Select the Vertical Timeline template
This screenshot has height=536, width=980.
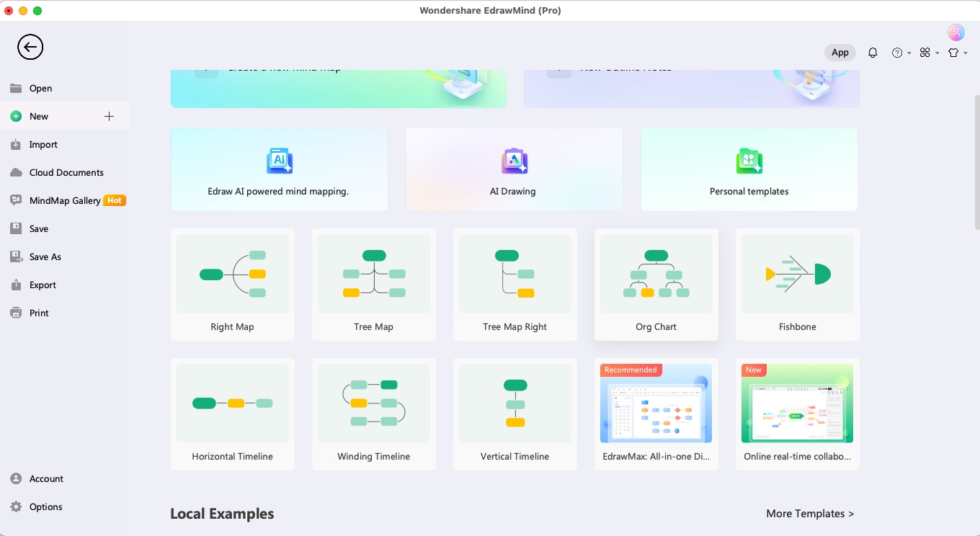coord(515,414)
